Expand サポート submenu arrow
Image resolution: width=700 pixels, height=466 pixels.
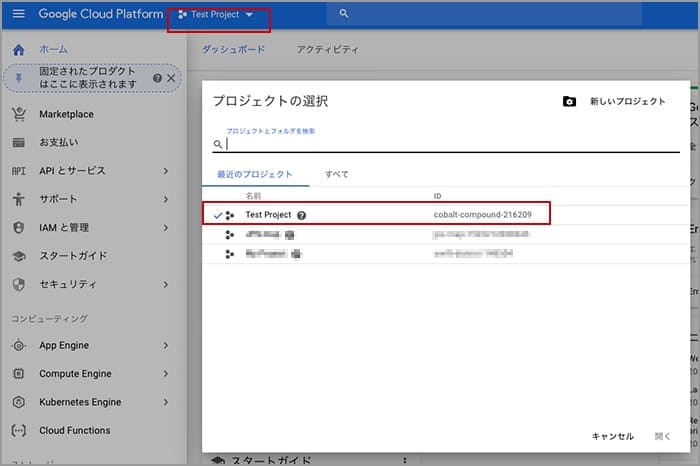(166, 199)
